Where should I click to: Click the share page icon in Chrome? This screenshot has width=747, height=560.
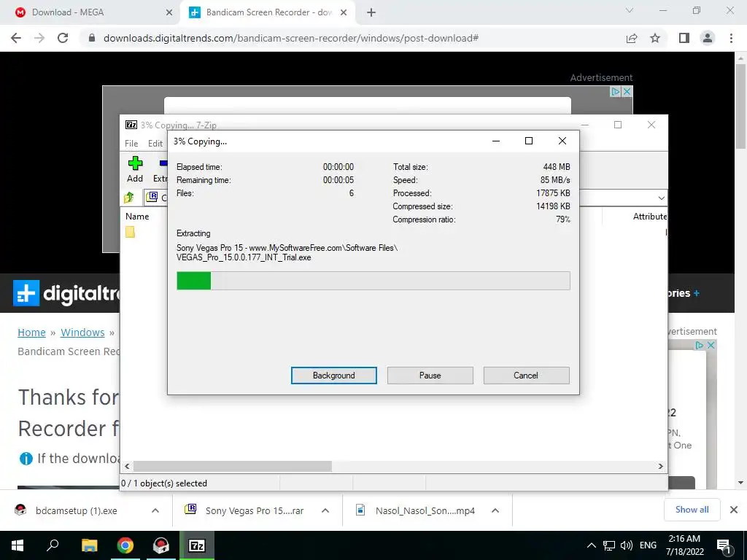coord(632,38)
